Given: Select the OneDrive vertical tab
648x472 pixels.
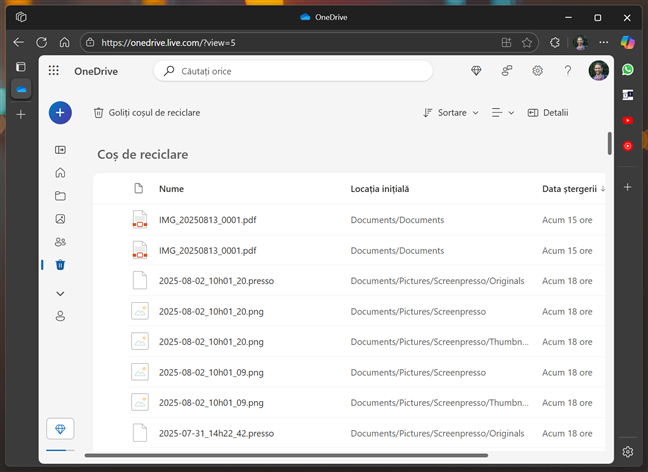Looking at the screenshot, I should (x=21, y=89).
